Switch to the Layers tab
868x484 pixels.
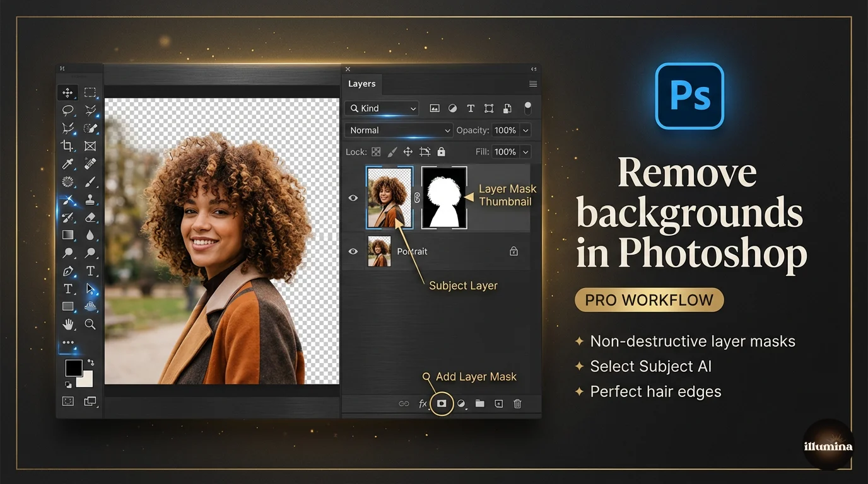(361, 84)
